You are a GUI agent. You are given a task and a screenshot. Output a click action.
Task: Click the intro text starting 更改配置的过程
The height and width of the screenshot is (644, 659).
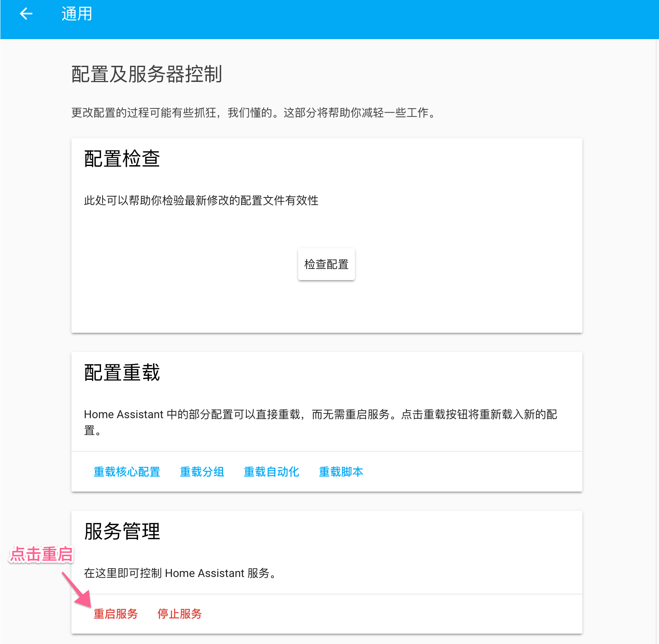pos(254,113)
